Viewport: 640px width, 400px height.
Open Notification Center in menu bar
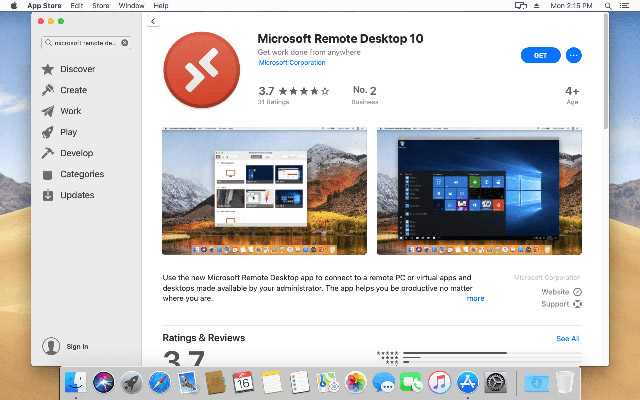click(624, 6)
